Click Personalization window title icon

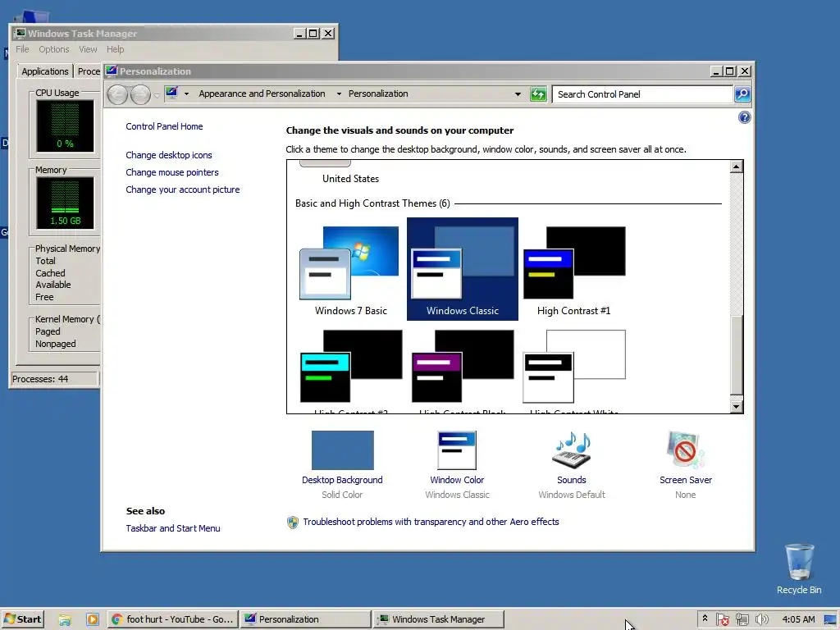point(111,71)
